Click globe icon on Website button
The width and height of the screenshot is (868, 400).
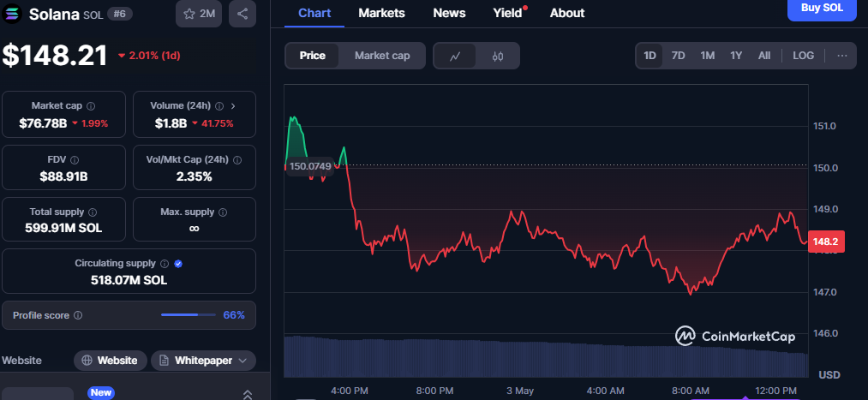(x=87, y=361)
